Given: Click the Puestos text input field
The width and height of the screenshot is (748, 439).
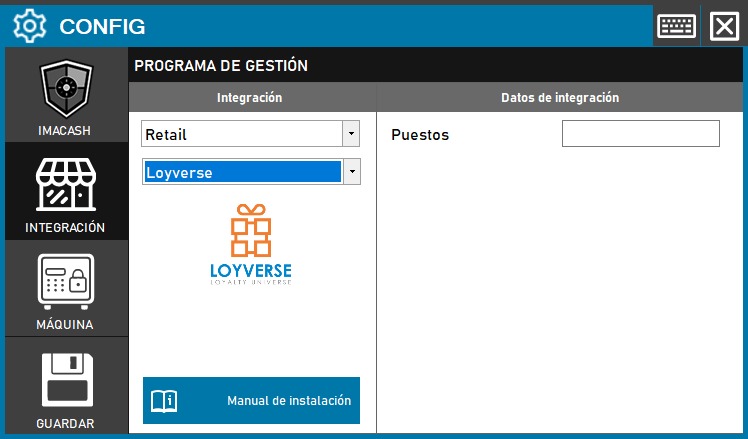Looking at the screenshot, I should 640,134.
